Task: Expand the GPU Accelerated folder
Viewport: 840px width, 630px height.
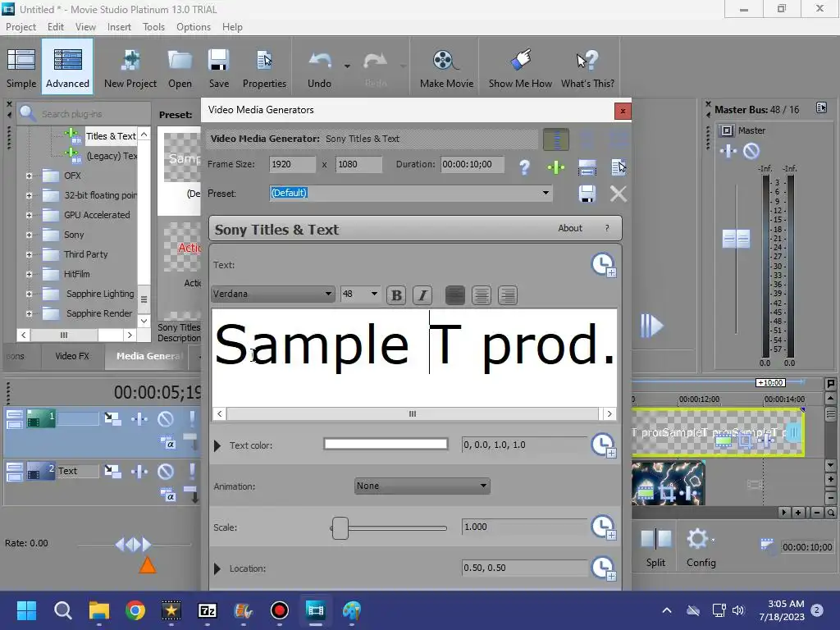Action: pyautogui.click(x=29, y=216)
